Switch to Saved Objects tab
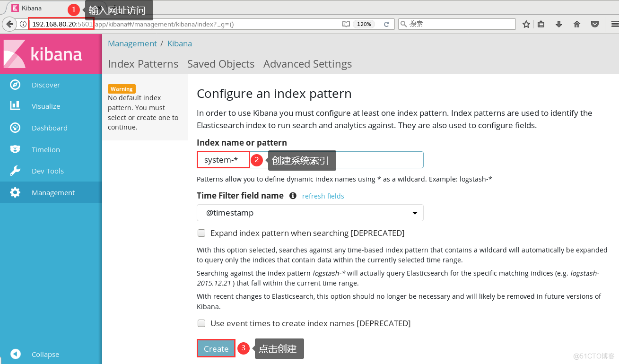619x364 pixels. [x=221, y=64]
